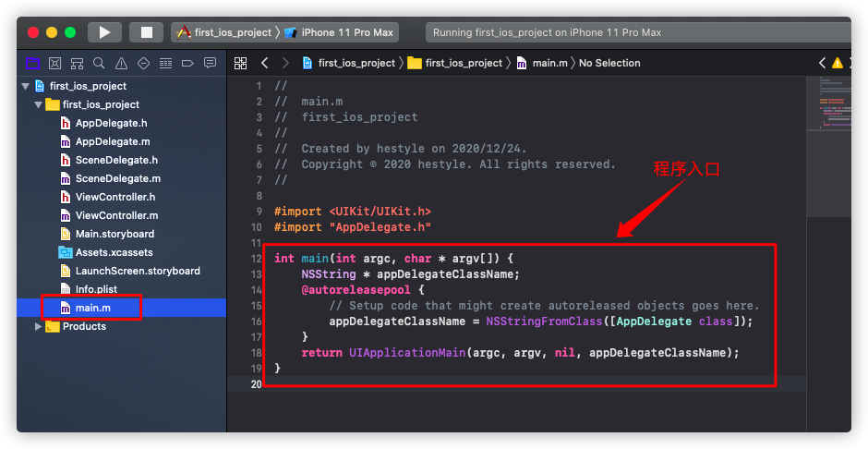Open the Test navigator diamond icon

pos(143,63)
